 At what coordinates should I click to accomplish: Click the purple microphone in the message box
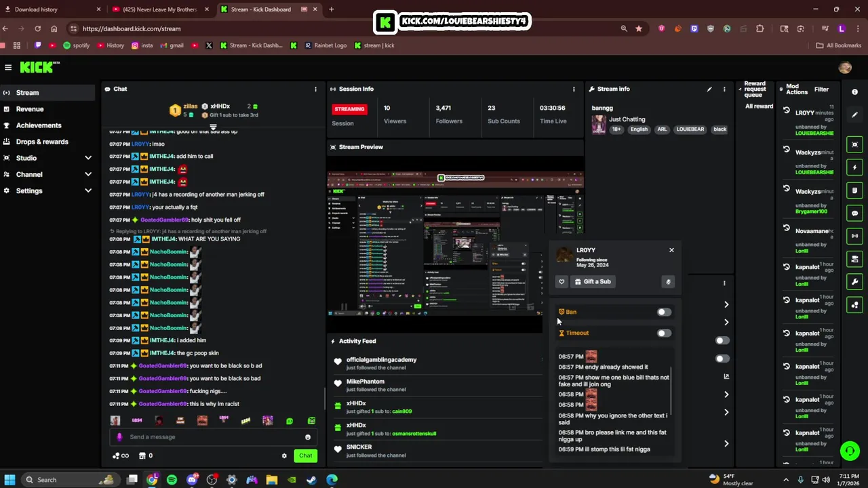(x=119, y=437)
